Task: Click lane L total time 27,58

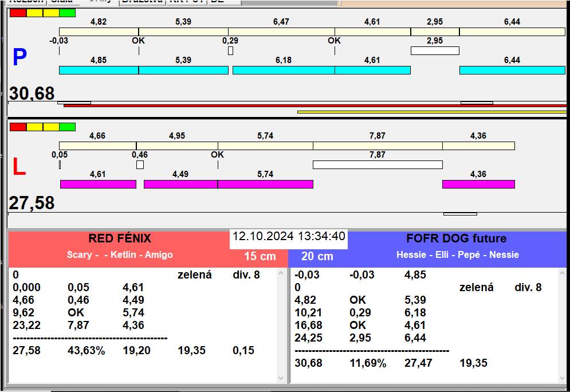Action: (32, 203)
